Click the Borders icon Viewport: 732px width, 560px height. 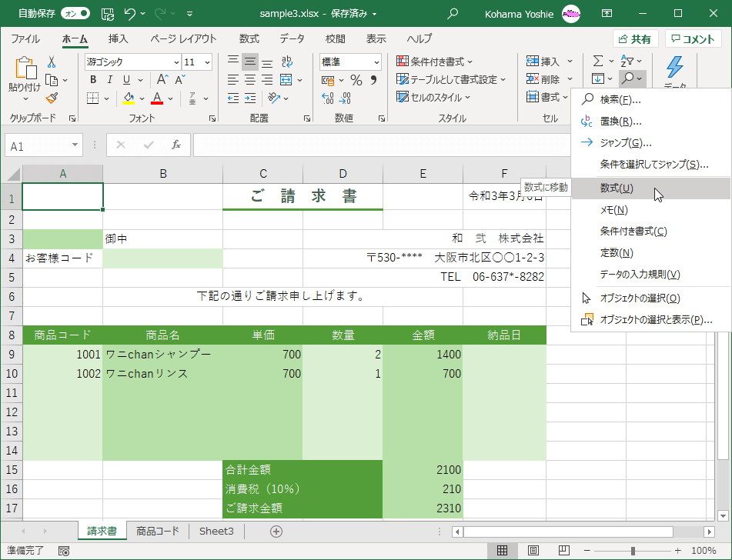[93, 98]
